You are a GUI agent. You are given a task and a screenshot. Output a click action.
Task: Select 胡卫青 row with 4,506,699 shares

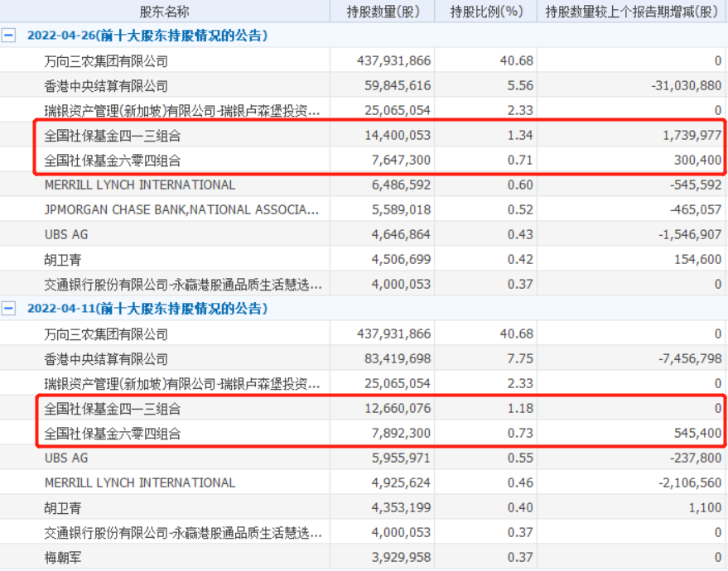click(364, 259)
